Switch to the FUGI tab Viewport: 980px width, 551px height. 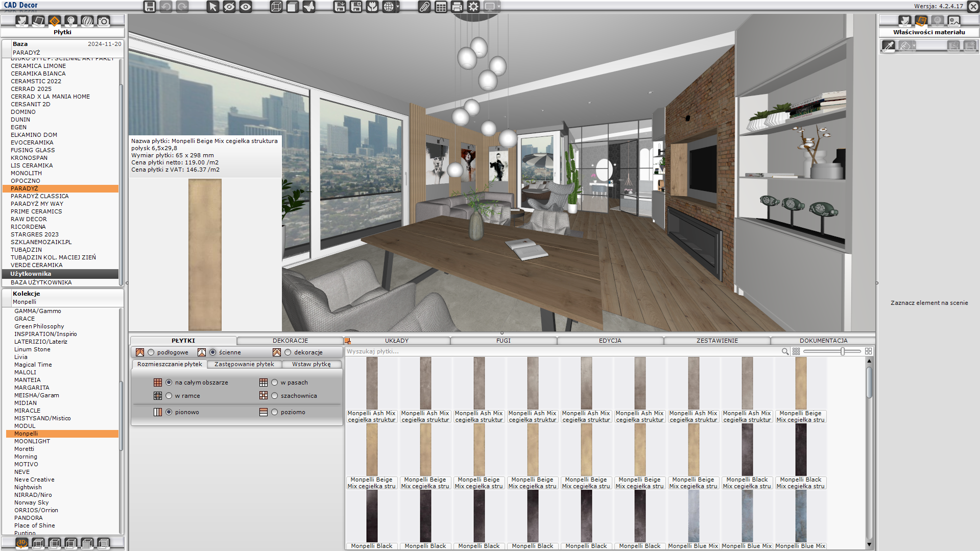pos(503,341)
